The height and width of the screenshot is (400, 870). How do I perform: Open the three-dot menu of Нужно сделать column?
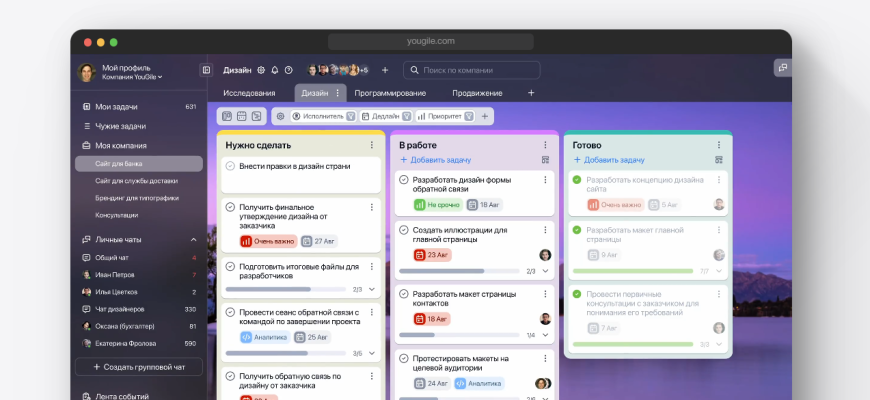(371, 145)
